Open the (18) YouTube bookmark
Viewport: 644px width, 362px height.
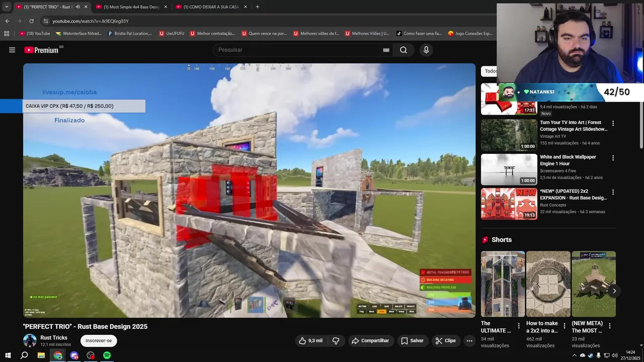35,34
